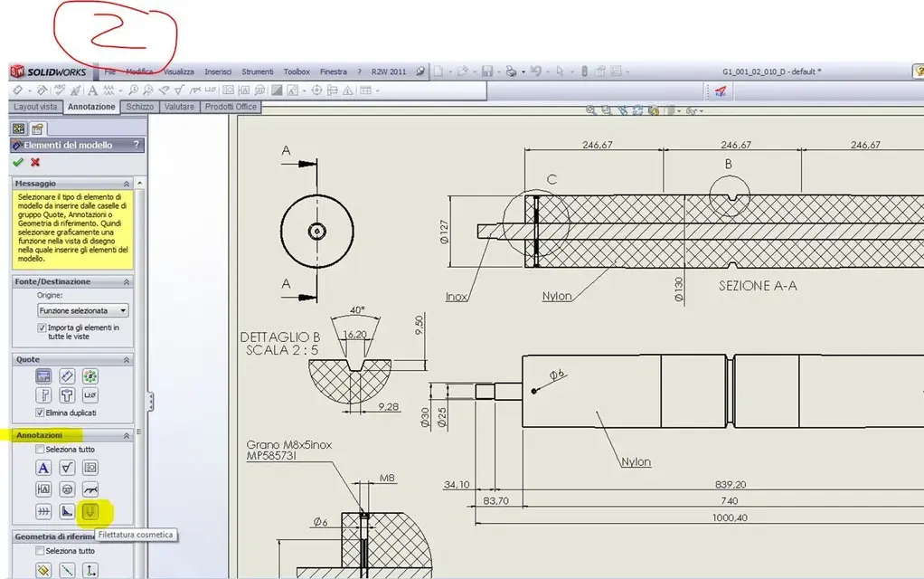
Task: Open the PropertyManager tab icon
Action: (x=38, y=128)
